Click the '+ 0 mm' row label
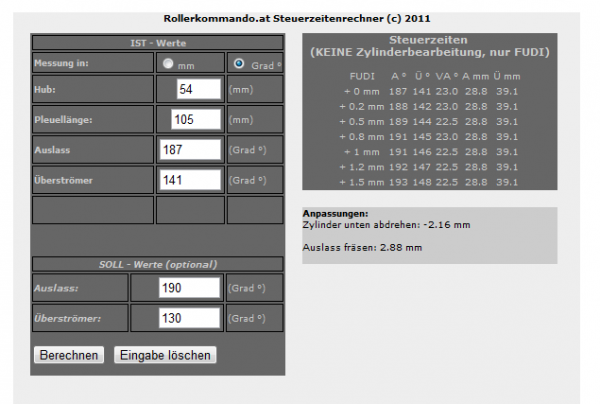600x404 pixels. (x=362, y=92)
